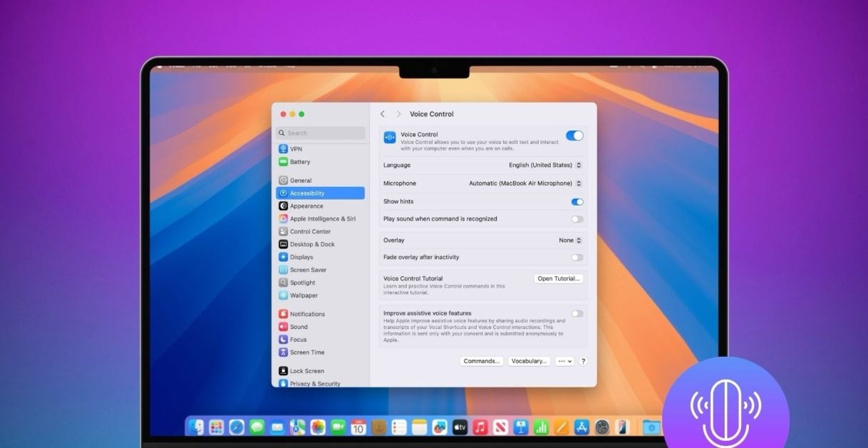The height and width of the screenshot is (448, 868).
Task: Open Messages in the Dock
Action: pyautogui.click(x=257, y=427)
